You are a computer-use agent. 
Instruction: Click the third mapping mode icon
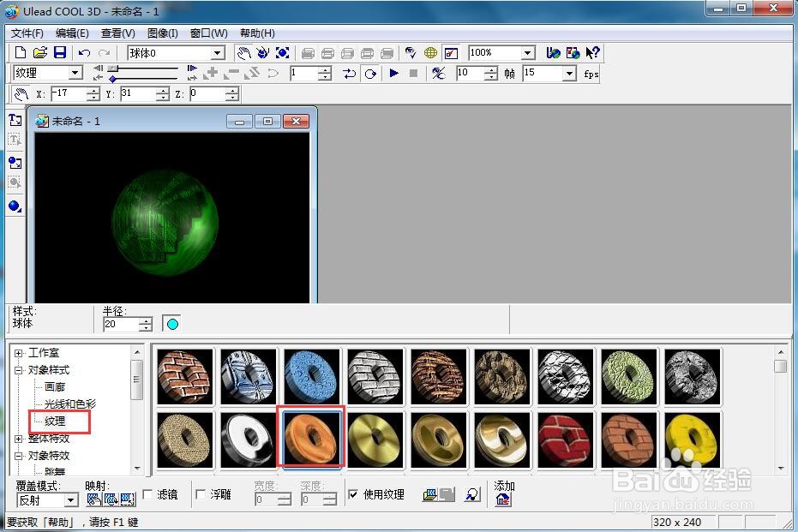[x=128, y=499]
